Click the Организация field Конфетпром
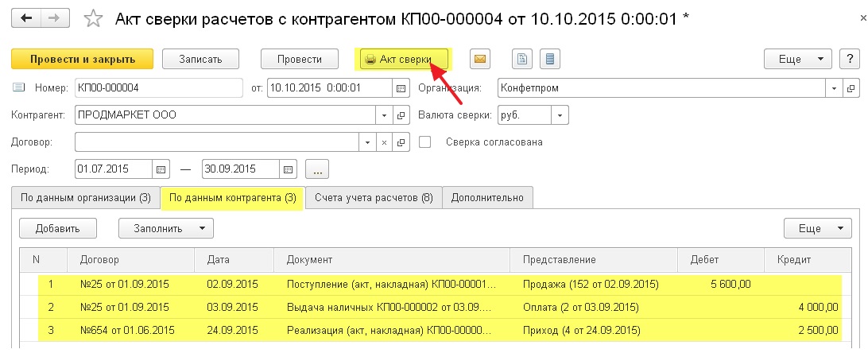This screenshot has width=868, height=353. [662, 88]
